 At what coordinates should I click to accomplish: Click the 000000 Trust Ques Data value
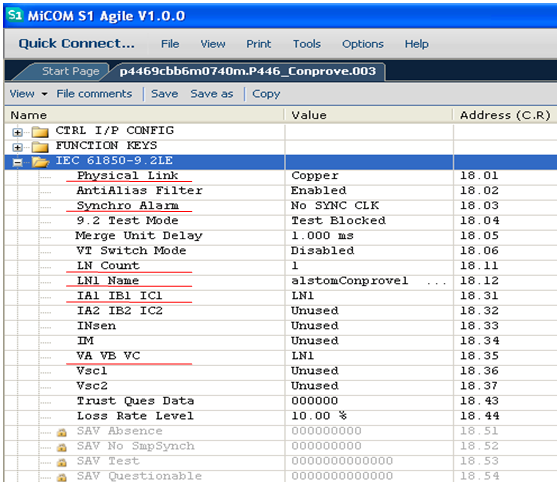coord(314,401)
